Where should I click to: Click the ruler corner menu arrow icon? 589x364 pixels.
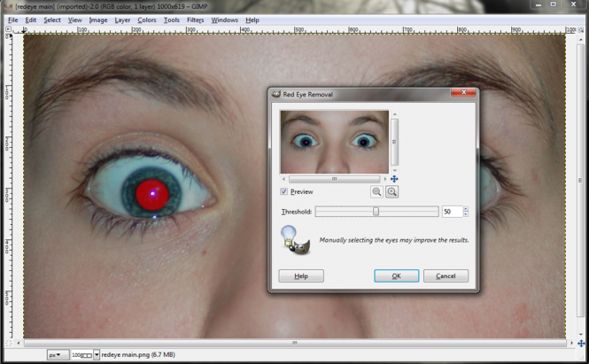pyautogui.click(x=9, y=28)
